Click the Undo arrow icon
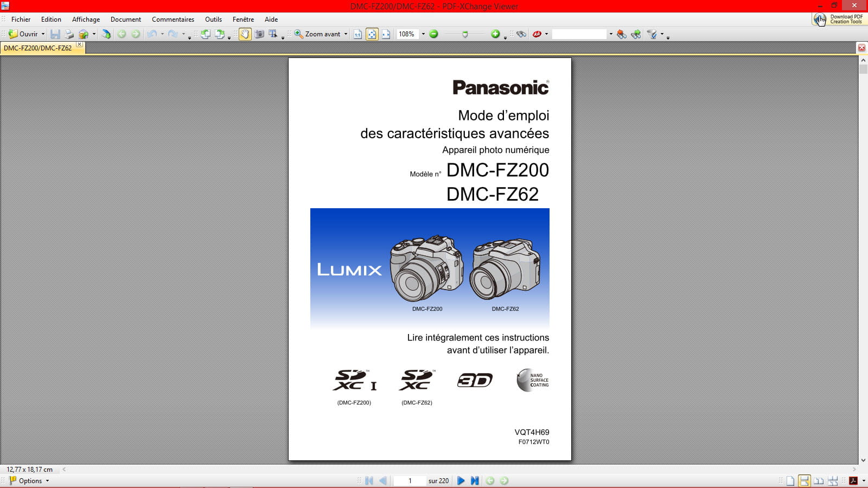The width and height of the screenshot is (868, 488). [152, 34]
